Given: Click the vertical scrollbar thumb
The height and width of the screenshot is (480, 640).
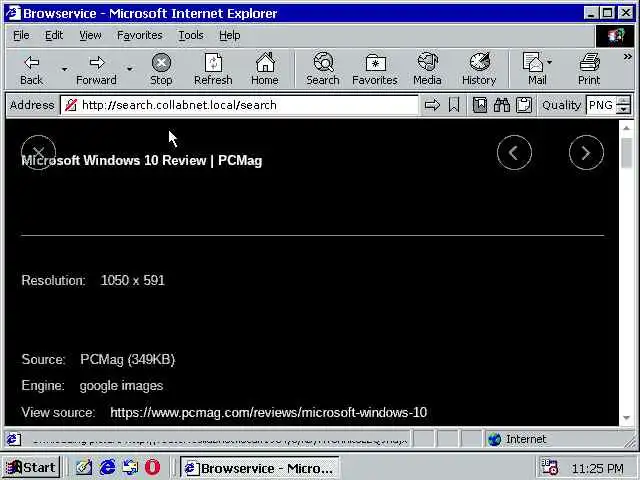Looking at the screenshot, I should (x=627, y=153).
